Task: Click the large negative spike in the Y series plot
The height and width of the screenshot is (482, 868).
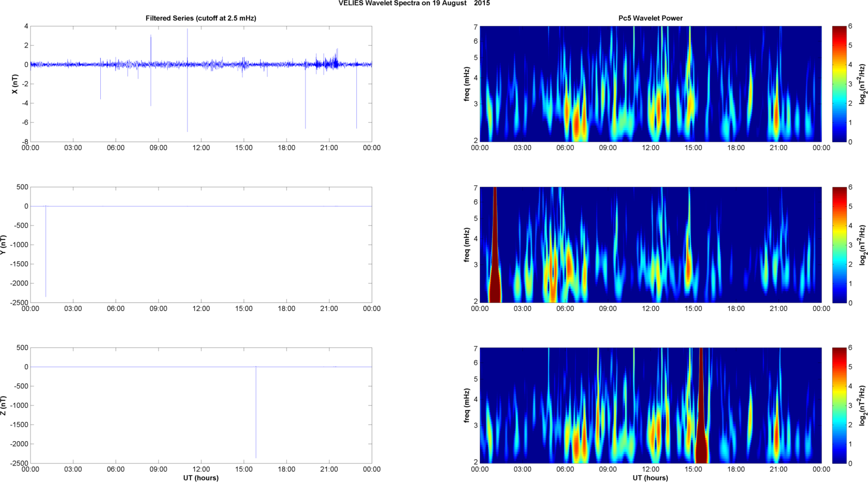Action: pos(46,252)
